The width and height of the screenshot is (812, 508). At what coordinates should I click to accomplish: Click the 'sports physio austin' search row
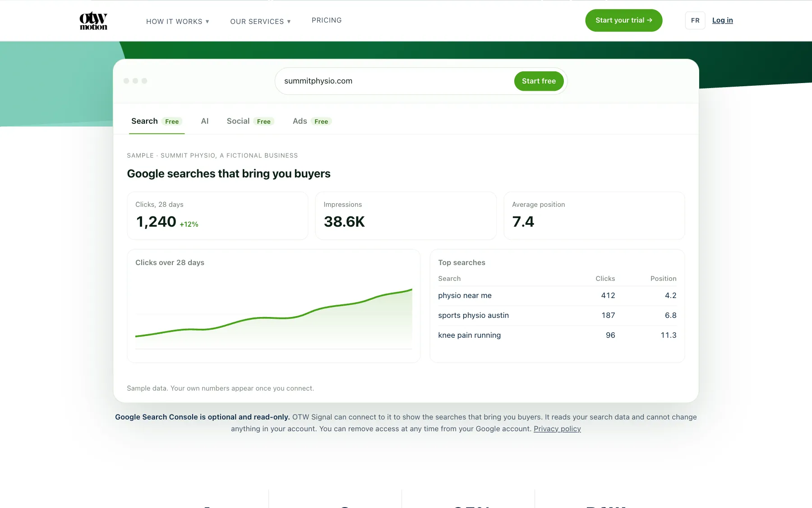tap(557, 315)
